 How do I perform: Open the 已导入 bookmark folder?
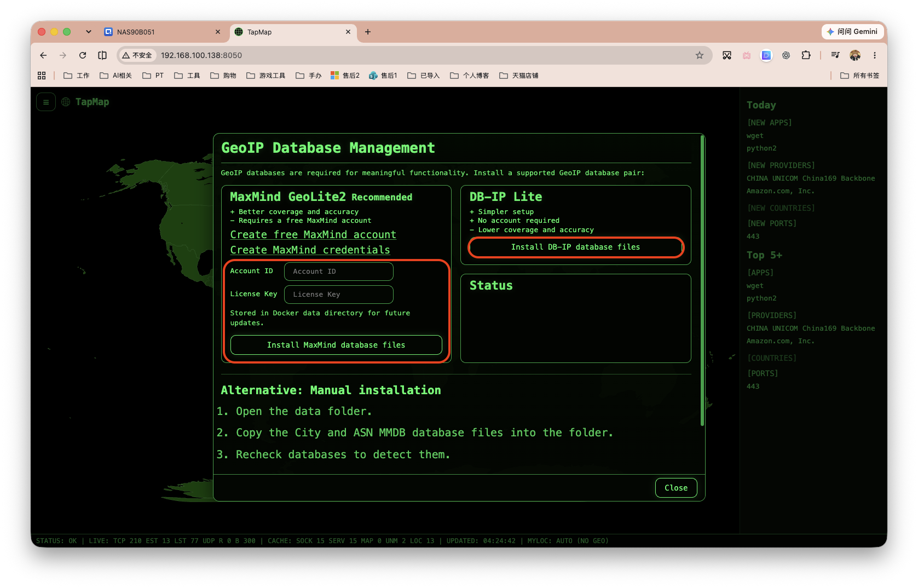pyautogui.click(x=424, y=76)
